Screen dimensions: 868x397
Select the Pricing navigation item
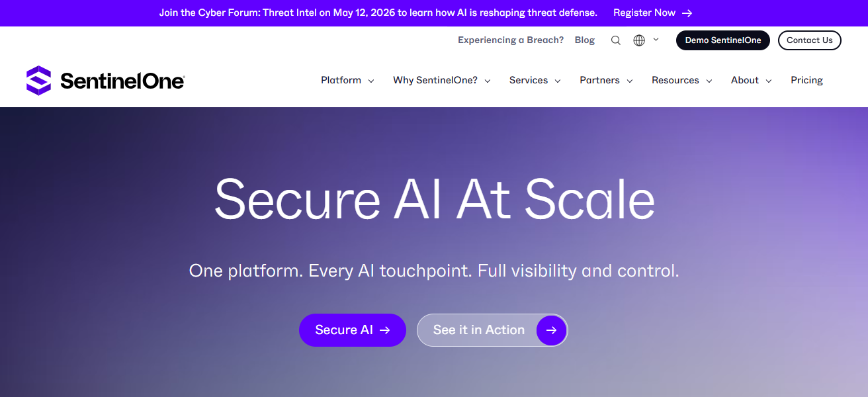(x=806, y=80)
